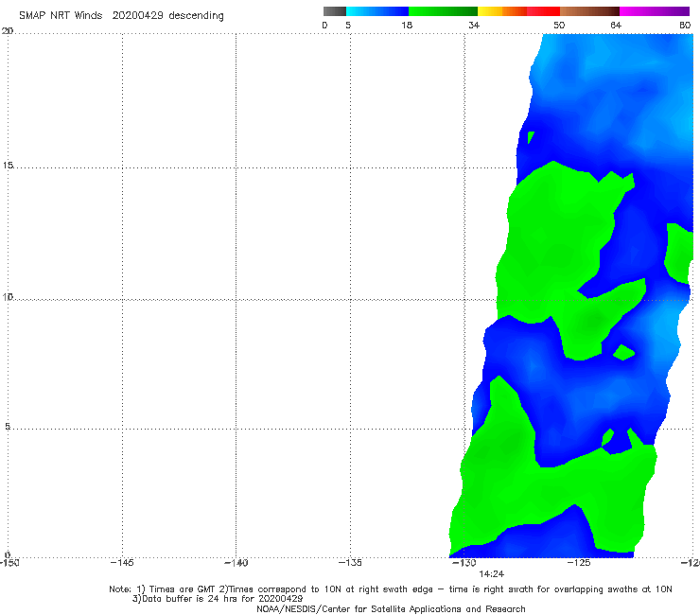Click the latitude axis label 10
Screen dimensions: 700x615
coord(8,296)
